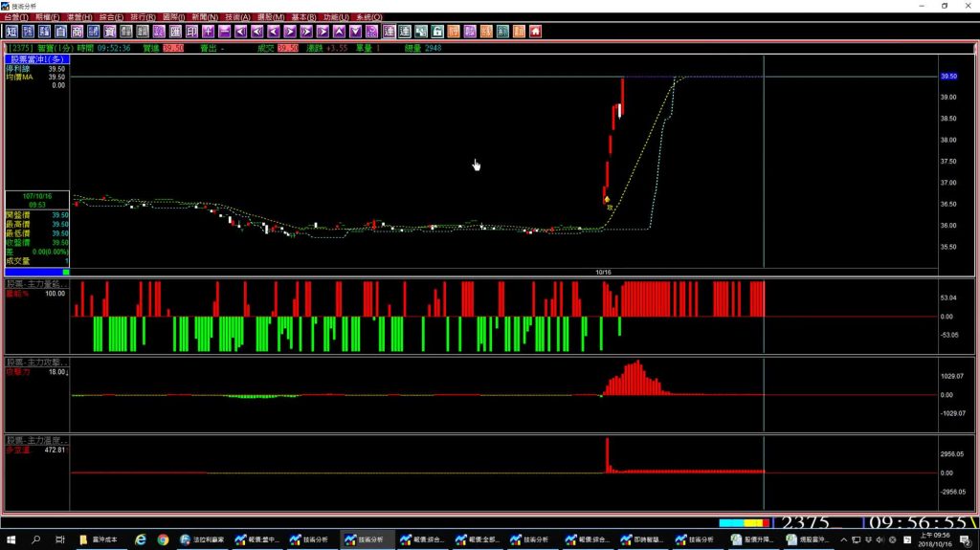Viewport: 980px width, 550px height.
Task: Click the 股票-主力量能 panel title
Action: click(x=37, y=284)
